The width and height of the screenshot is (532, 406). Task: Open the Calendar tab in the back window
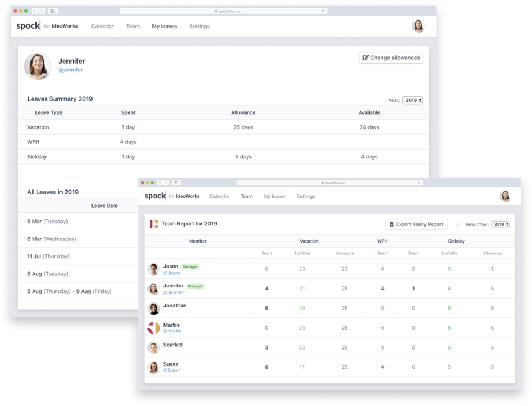(103, 27)
